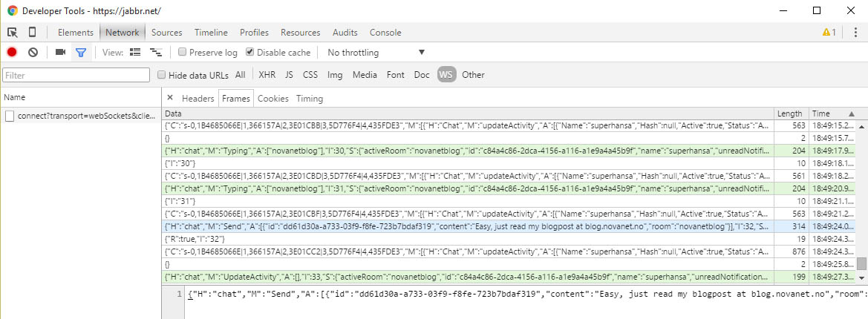Toggle the device mode phone icon
The height and width of the screenshot is (319, 868).
tap(32, 33)
